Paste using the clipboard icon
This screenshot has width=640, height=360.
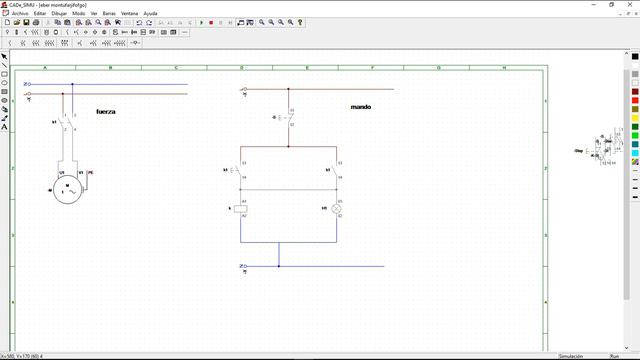click(x=67, y=22)
